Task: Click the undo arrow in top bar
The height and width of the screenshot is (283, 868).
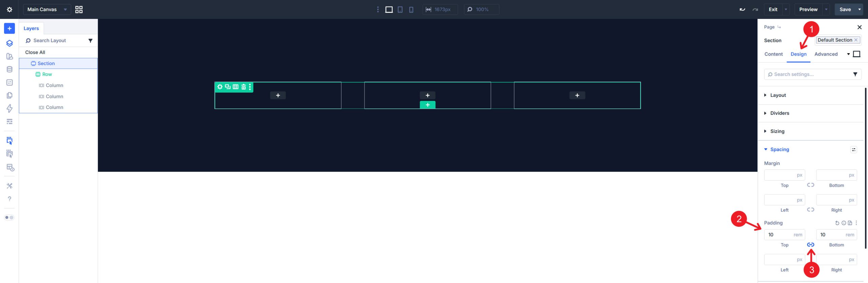Action: 742,9
